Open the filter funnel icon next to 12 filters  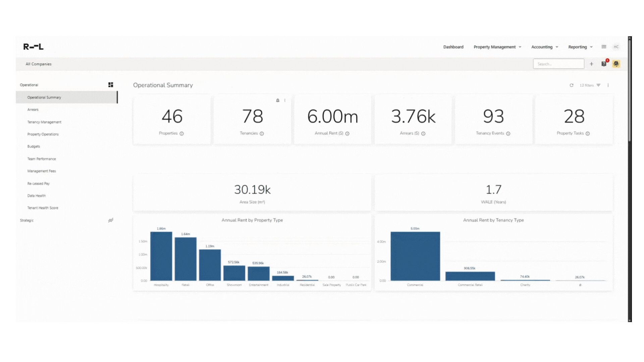[599, 85]
